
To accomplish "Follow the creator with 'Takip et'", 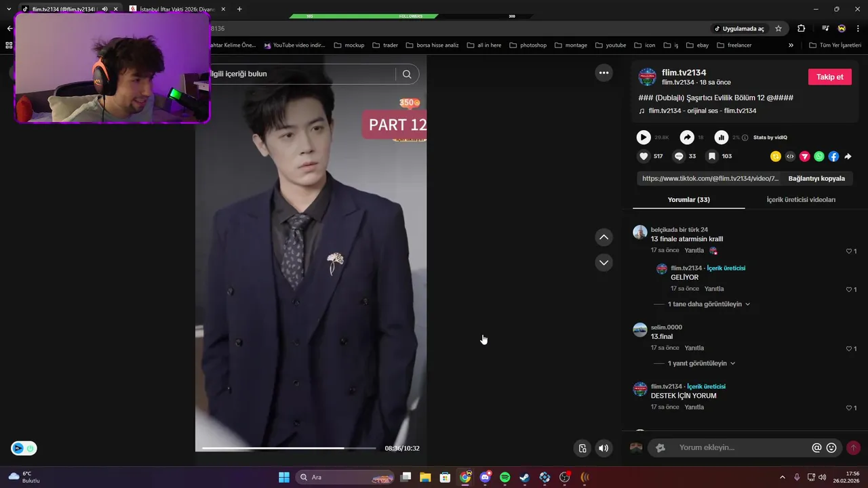I will click(x=829, y=77).
